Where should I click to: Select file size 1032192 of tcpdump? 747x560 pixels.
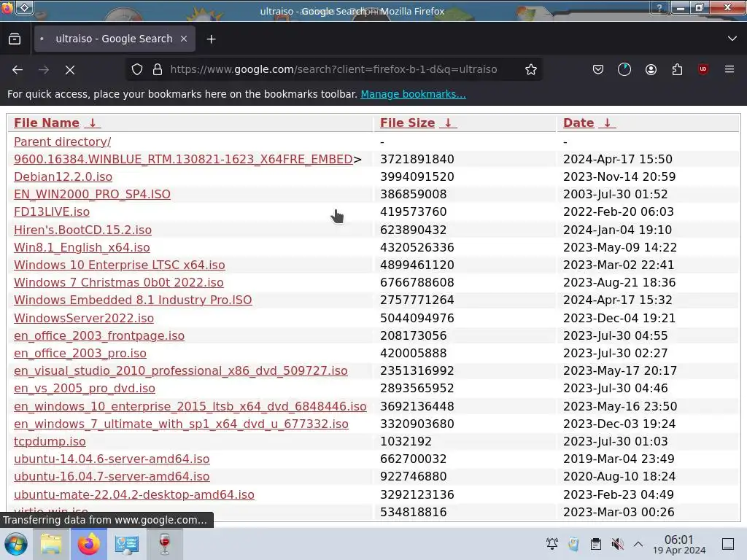406,441
